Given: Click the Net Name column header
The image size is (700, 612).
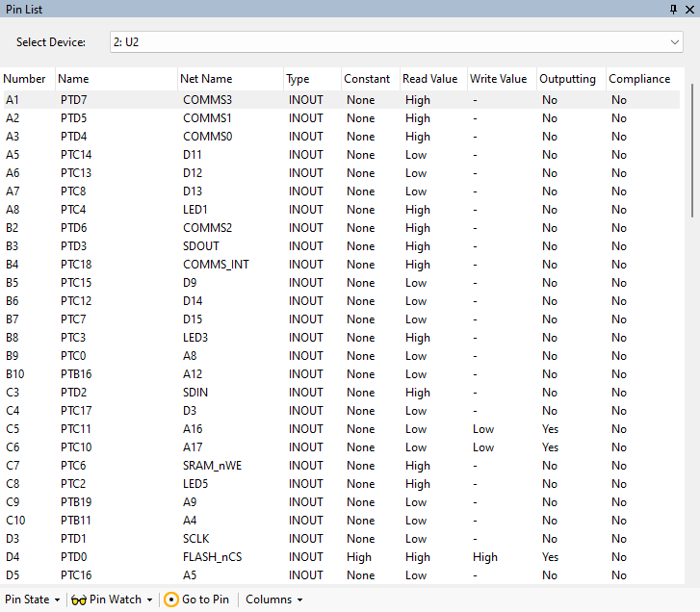Looking at the screenshot, I should 206,79.
